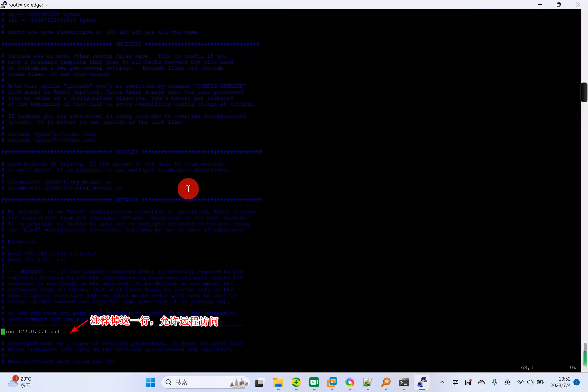This screenshot has width=588, height=392.
Task: Click the swap arrows tray icon
Action: pos(455,382)
